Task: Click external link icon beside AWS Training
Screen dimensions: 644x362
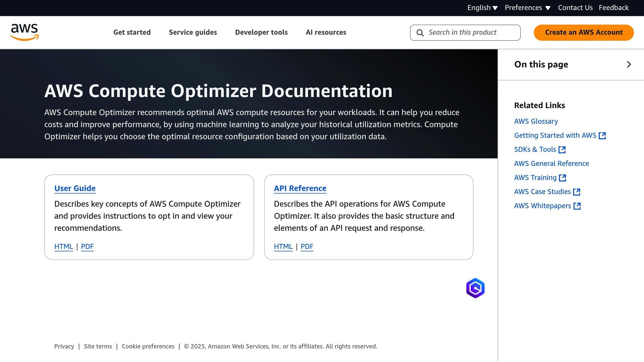Action: (563, 178)
